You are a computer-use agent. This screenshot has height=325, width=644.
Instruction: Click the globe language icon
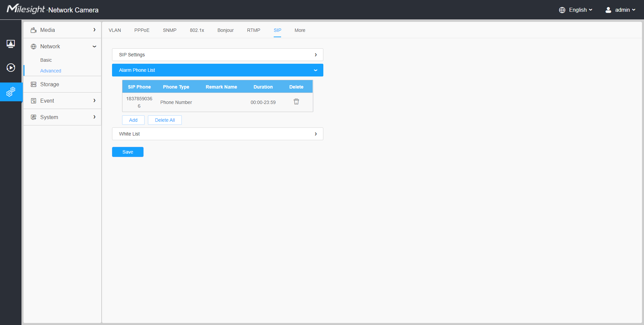tap(562, 10)
